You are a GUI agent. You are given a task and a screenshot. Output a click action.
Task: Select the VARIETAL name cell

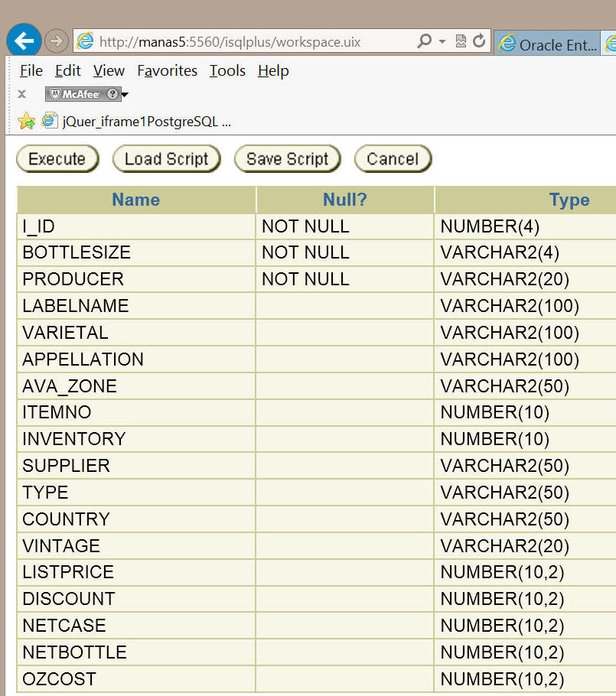[136, 333]
